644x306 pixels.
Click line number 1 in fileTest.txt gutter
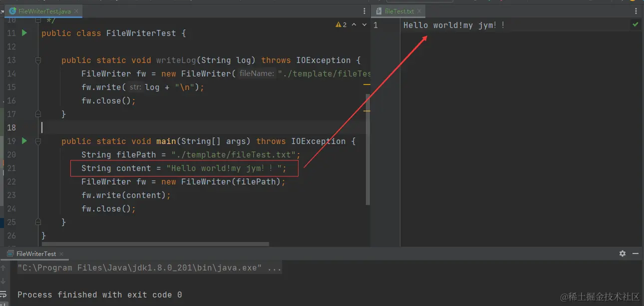tap(375, 25)
